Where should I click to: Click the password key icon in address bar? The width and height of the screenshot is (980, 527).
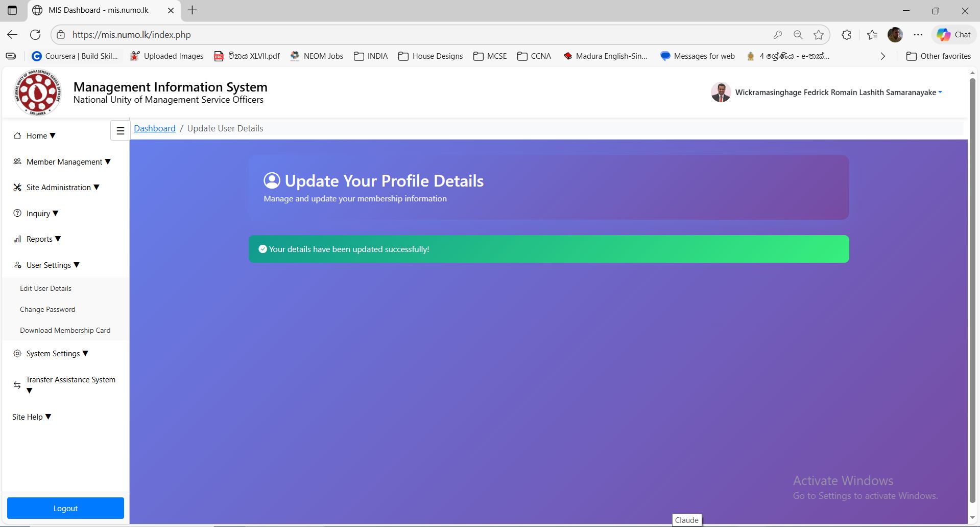(777, 35)
